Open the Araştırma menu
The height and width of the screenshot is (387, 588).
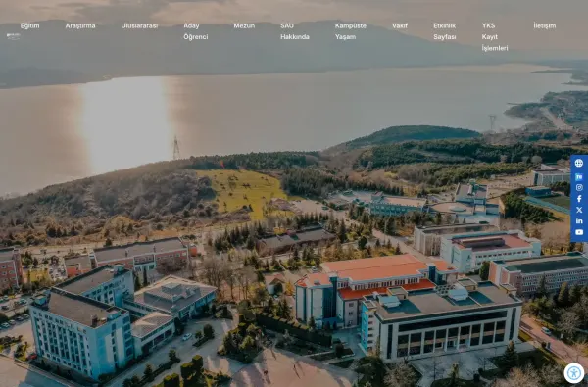pos(80,25)
